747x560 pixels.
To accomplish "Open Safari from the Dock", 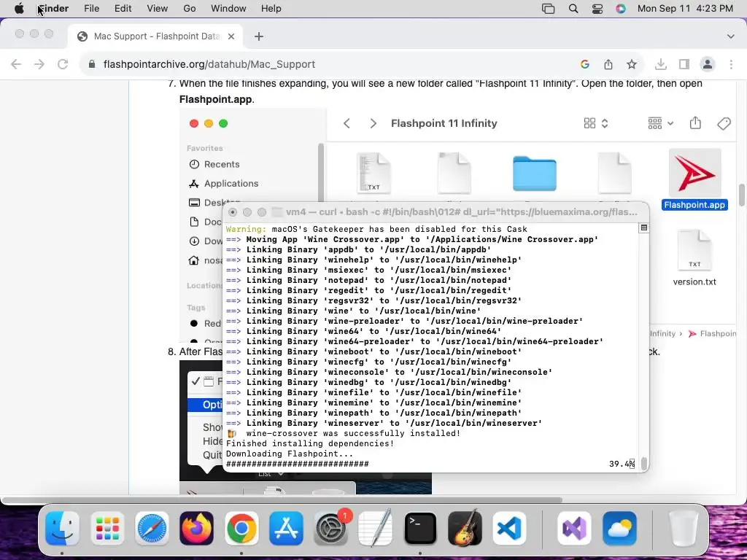I will pyautogui.click(x=152, y=529).
